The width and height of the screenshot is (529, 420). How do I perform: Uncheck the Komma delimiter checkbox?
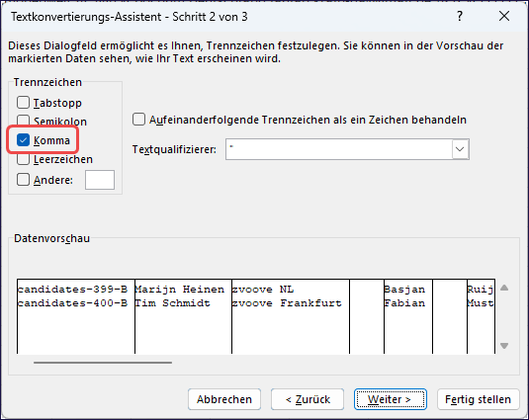[x=24, y=140]
